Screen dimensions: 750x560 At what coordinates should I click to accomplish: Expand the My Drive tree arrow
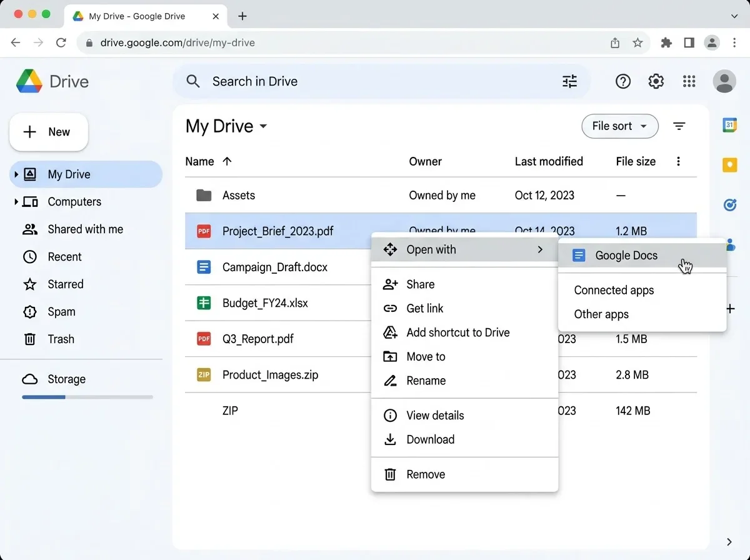tap(16, 174)
